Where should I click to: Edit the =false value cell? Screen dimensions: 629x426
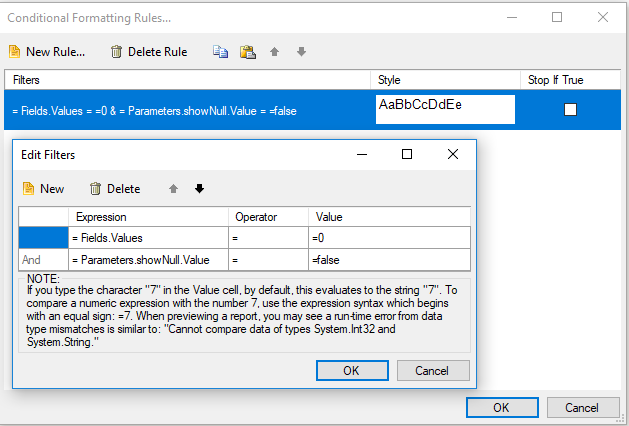[x=388, y=260]
